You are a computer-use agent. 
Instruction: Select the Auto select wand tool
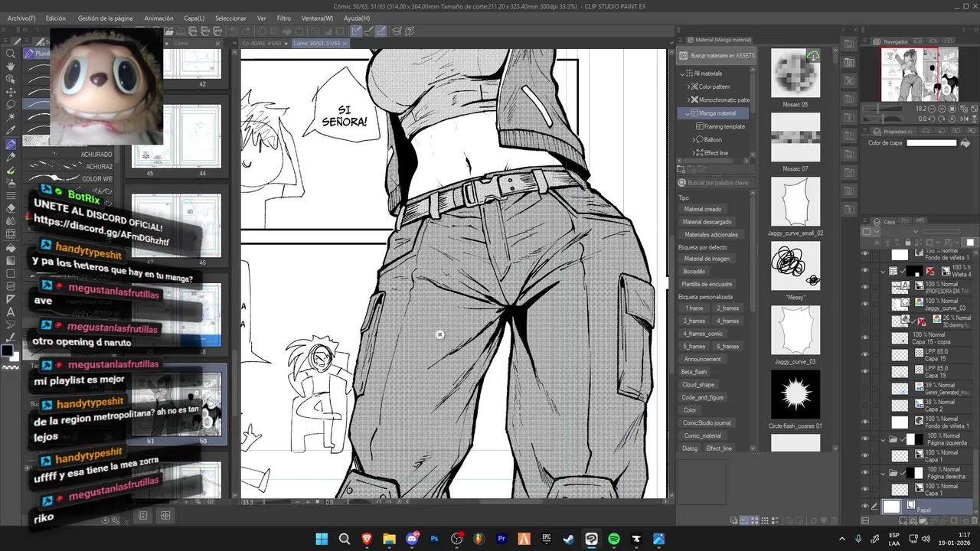(x=11, y=118)
